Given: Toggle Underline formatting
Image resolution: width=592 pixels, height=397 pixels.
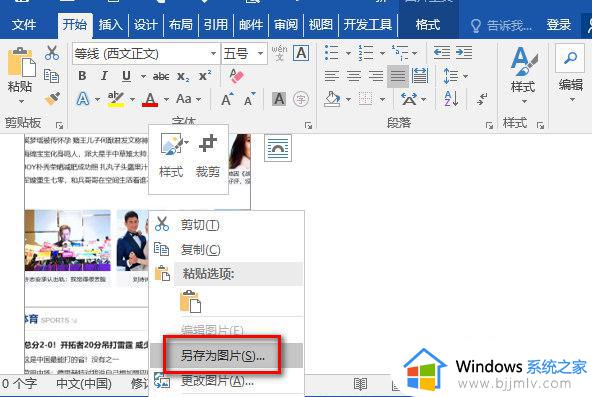Looking at the screenshot, I should coord(126,76).
